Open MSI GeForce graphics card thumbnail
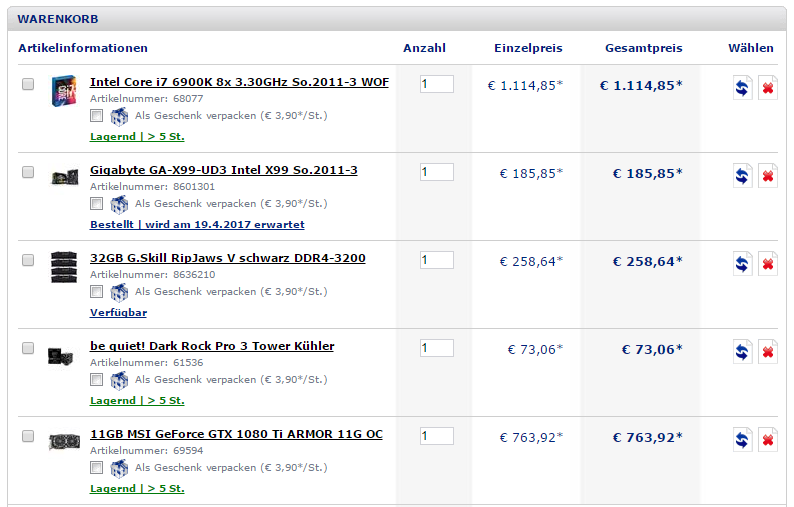 64,442
